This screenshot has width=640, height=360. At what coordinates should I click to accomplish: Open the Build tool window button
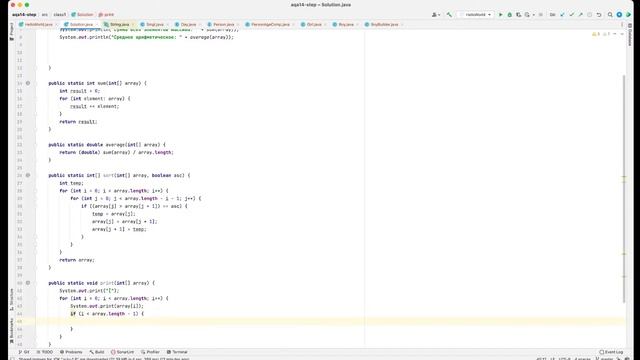(97, 352)
